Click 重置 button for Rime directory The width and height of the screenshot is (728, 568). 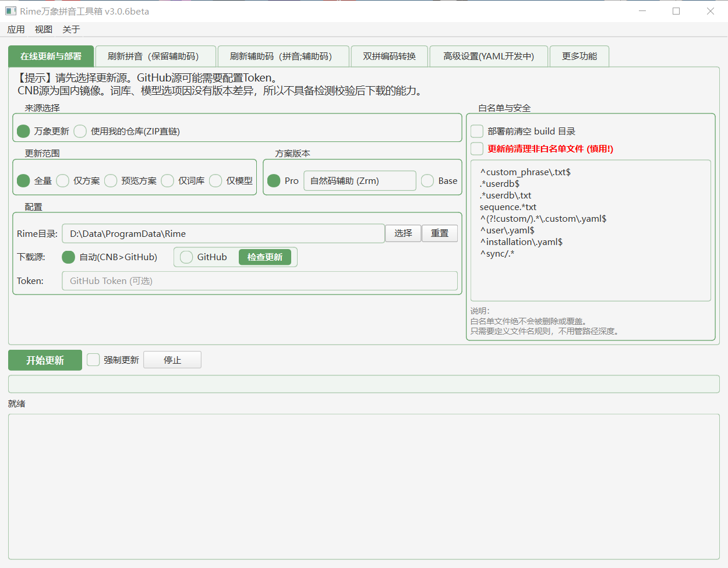pos(440,233)
